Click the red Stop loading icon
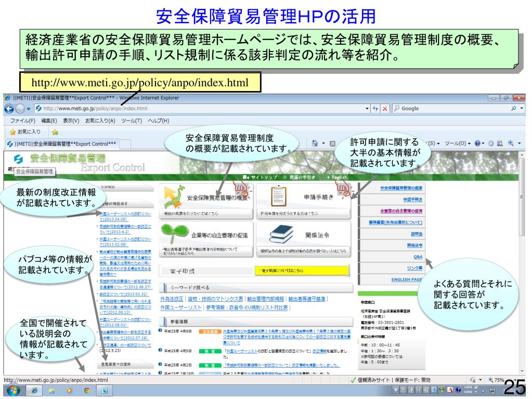This screenshot has width=532, height=399. point(385,109)
